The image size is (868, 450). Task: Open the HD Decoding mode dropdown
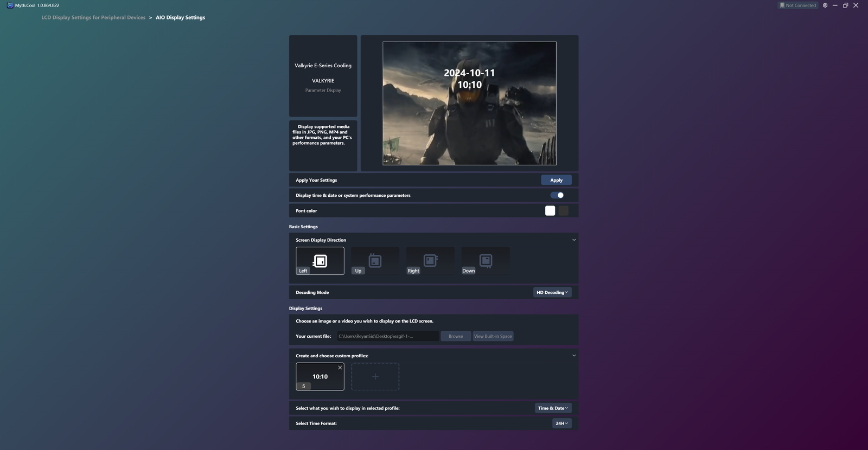pyautogui.click(x=552, y=292)
